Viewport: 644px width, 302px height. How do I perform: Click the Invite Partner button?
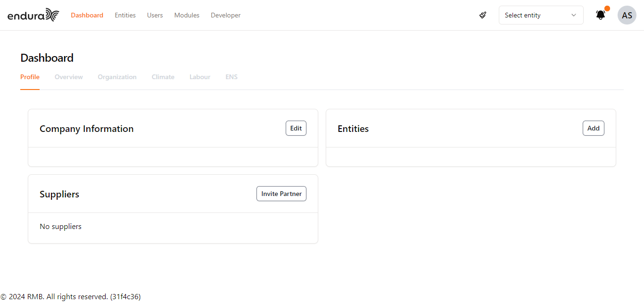click(x=281, y=194)
